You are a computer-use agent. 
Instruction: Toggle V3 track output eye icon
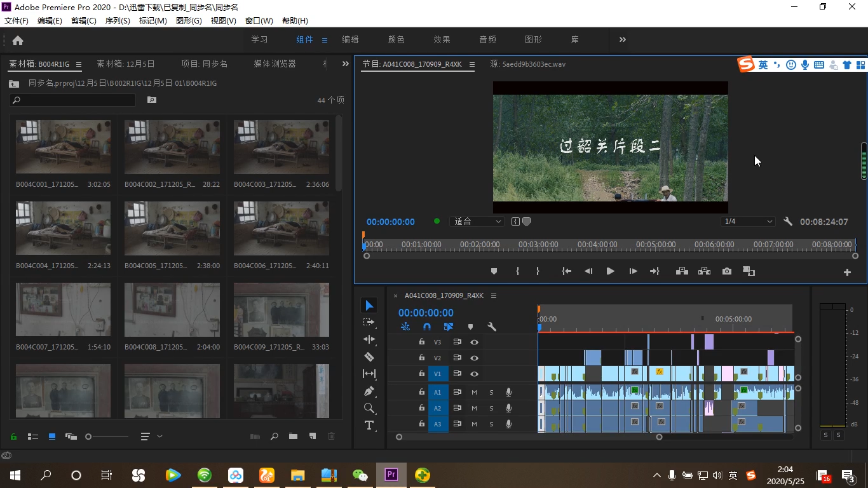pos(474,342)
